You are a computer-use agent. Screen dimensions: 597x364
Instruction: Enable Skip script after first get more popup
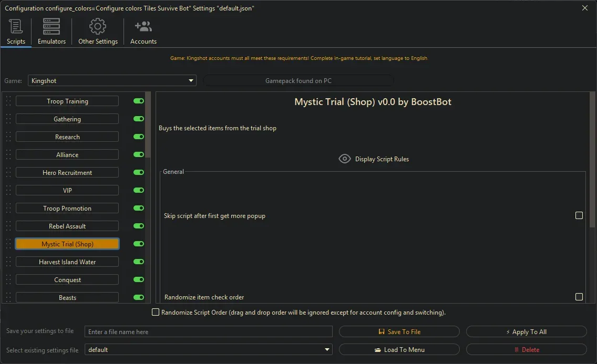(579, 215)
